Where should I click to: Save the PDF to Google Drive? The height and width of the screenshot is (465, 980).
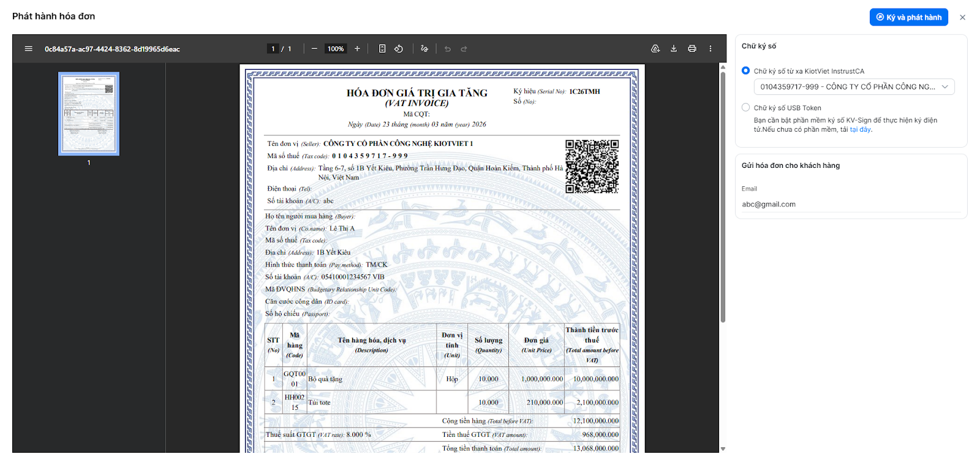coord(655,49)
